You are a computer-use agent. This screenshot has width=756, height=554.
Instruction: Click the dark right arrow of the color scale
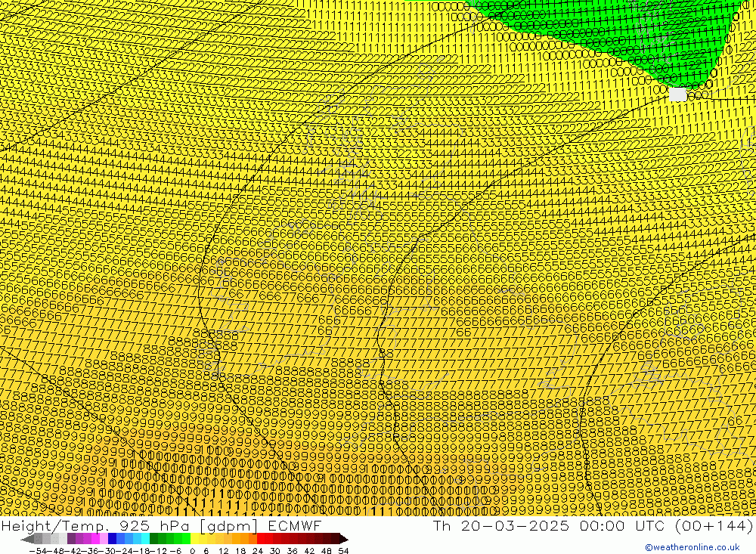pyautogui.click(x=344, y=539)
